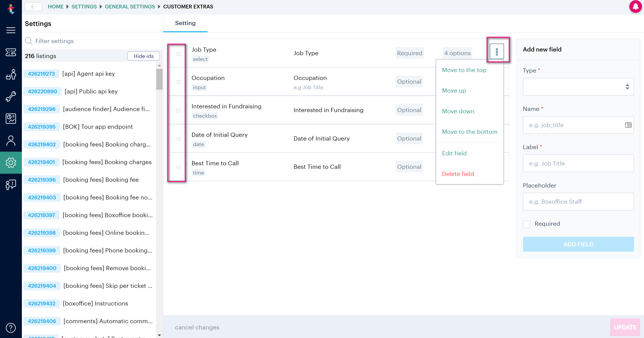644x338 pixels.
Task: Open the user profile sidebar icon
Action: click(11, 141)
